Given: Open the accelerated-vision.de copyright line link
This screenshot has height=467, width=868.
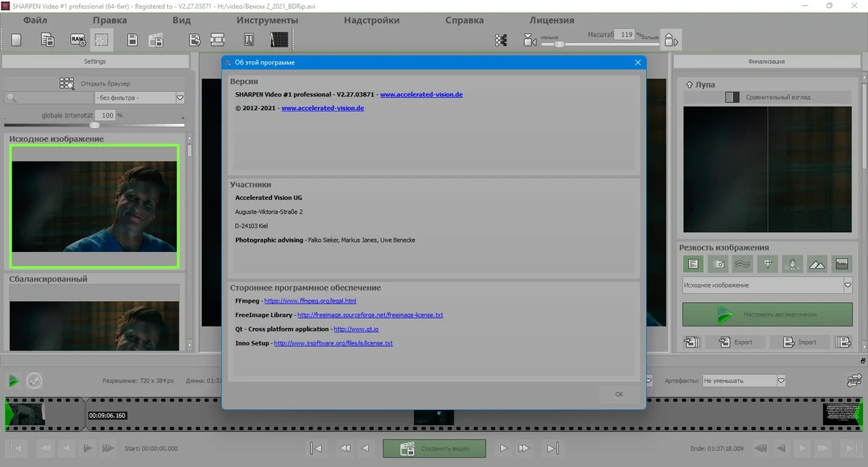Looking at the screenshot, I should coord(323,108).
